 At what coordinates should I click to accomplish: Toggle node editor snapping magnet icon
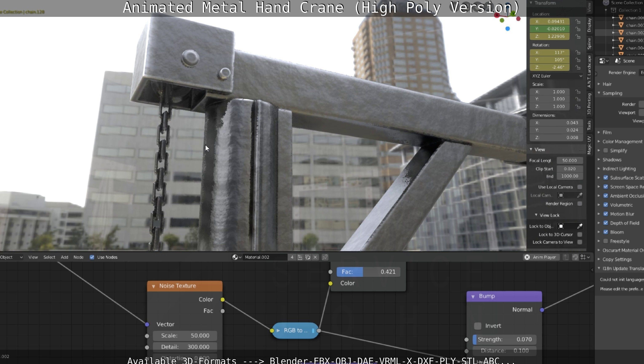(575, 257)
